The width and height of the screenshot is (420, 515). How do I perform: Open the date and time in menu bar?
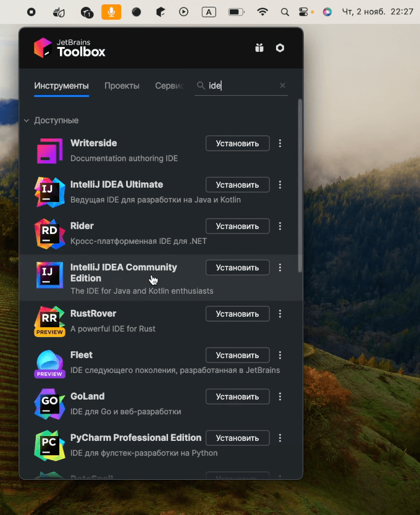[377, 12]
